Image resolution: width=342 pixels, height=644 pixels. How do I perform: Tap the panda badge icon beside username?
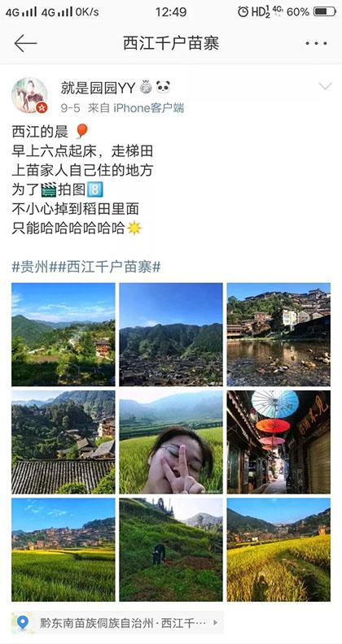(163, 88)
